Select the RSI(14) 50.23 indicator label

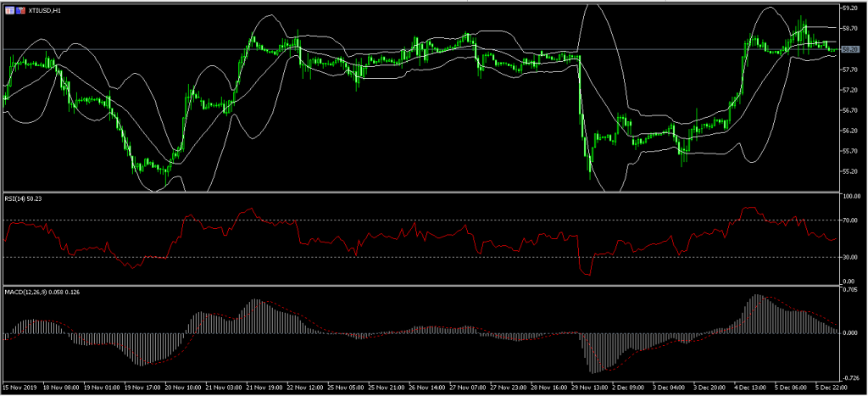coord(23,197)
